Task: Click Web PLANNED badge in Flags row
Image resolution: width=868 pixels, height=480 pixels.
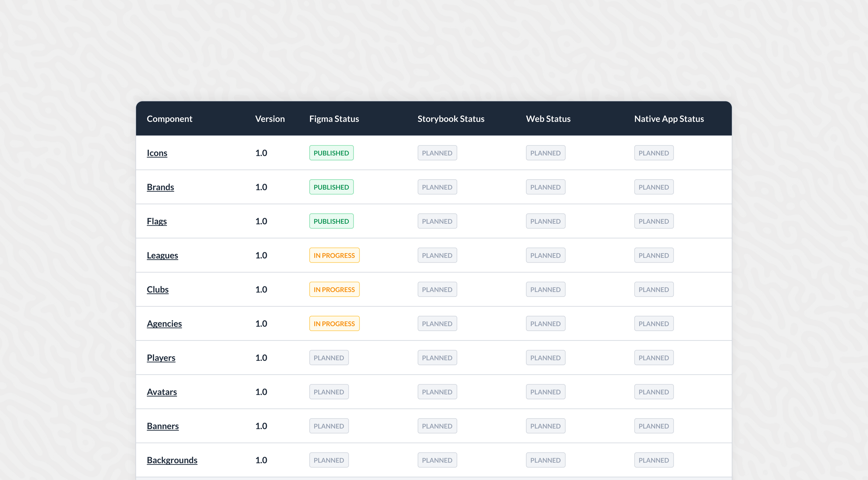Action: pos(546,221)
